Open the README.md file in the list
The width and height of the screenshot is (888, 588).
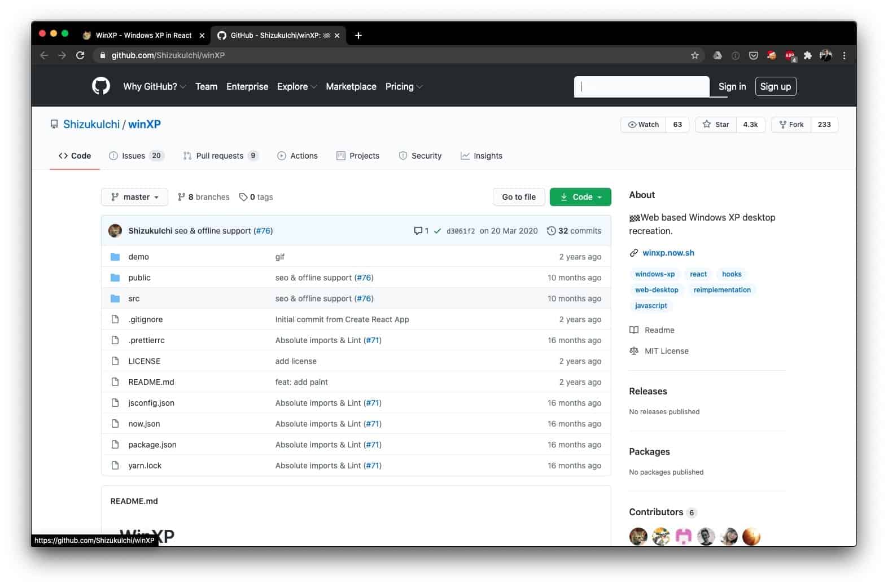pos(151,382)
